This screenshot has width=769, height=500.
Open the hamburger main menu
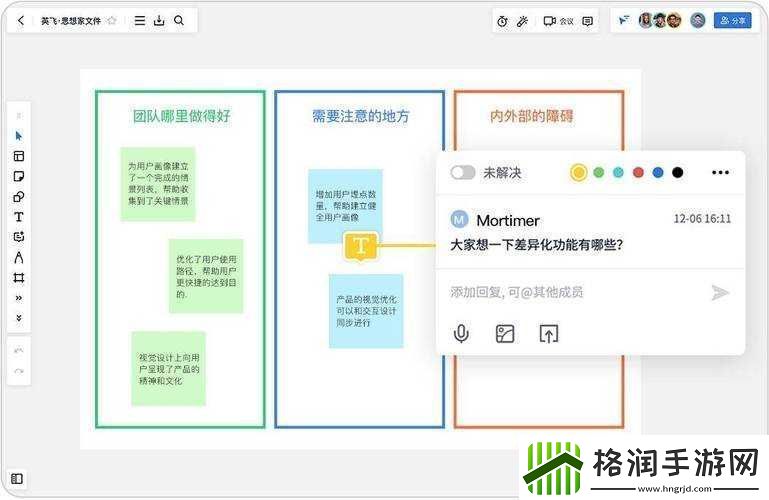tap(140, 21)
